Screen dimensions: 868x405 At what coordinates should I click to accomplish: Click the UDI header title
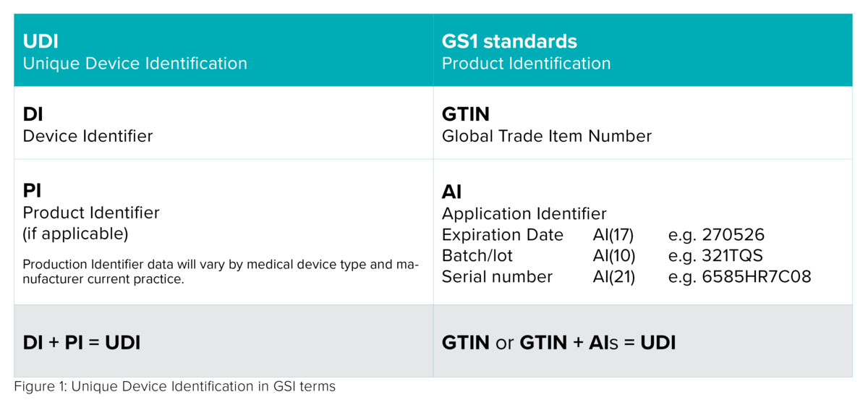(x=41, y=41)
